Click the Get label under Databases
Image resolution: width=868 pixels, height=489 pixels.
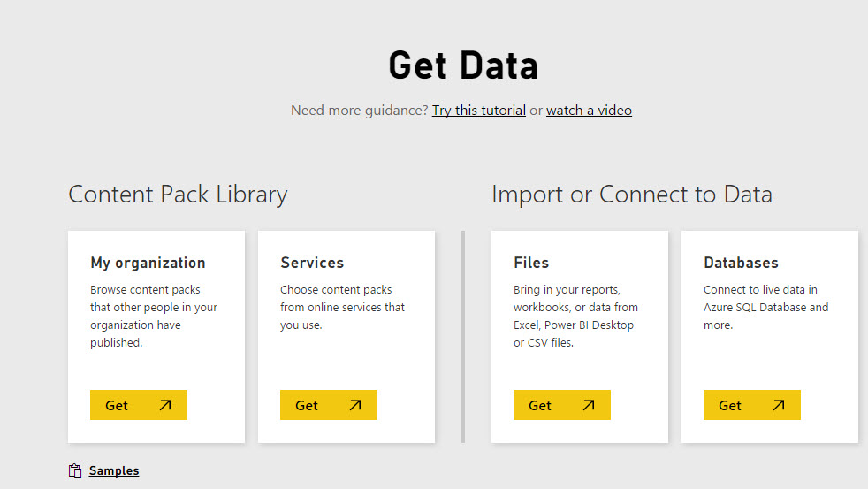730,405
